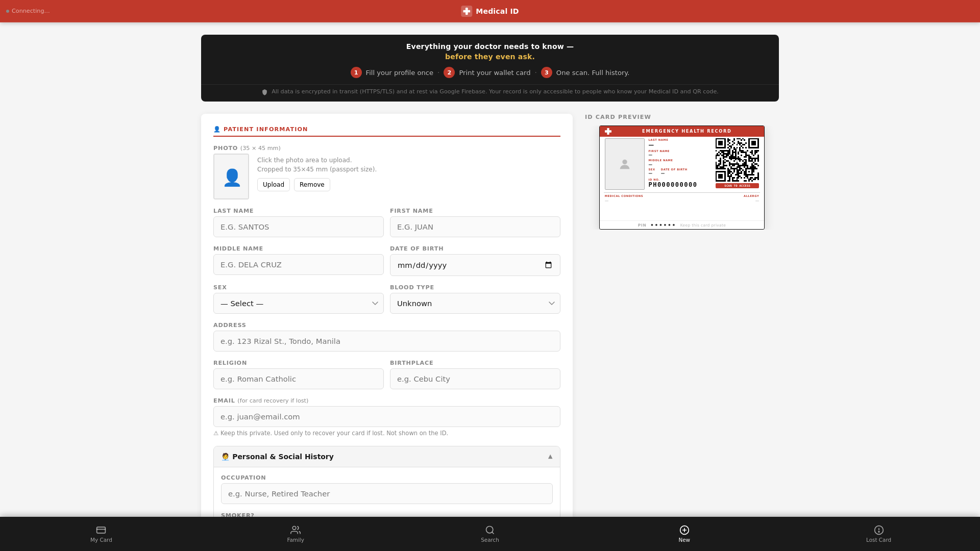Open the Family tab in bottom navigation
The height and width of the screenshot is (551, 980).
point(296,534)
